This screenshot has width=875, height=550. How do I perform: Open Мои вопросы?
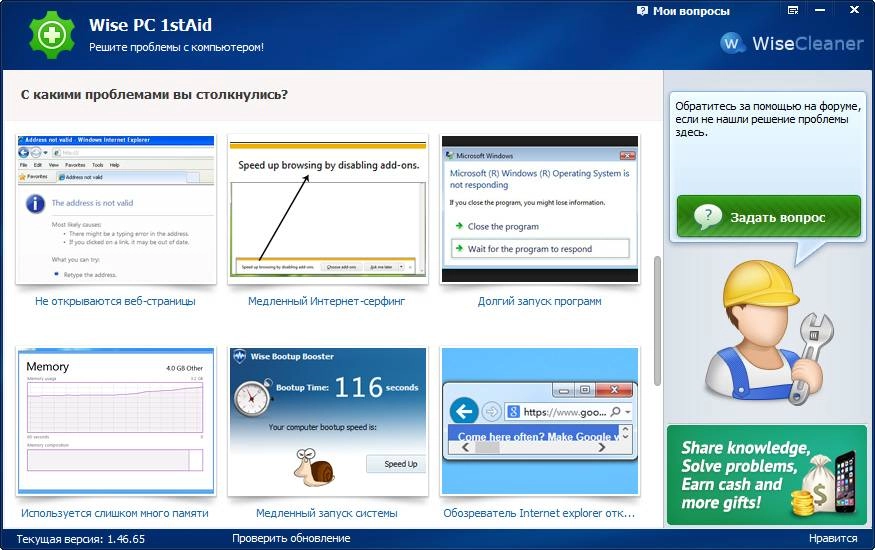point(691,11)
